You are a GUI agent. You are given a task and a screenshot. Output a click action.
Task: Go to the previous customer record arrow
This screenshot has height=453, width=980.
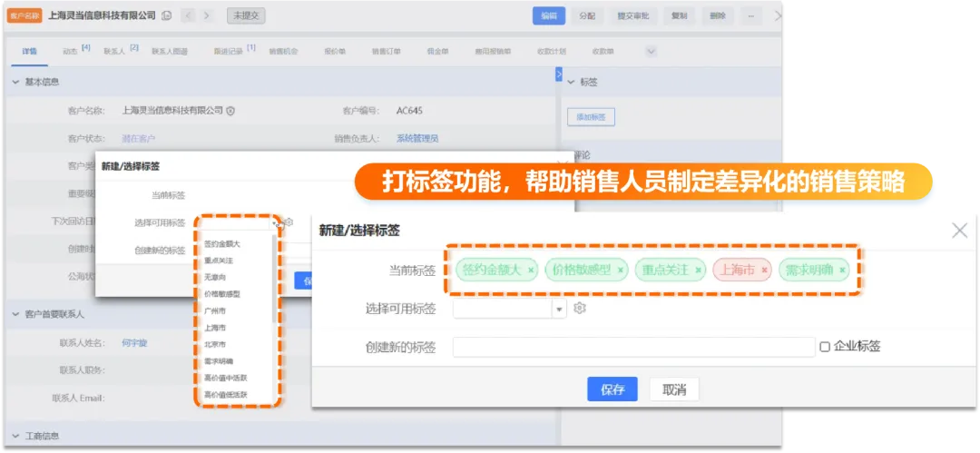point(189,15)
